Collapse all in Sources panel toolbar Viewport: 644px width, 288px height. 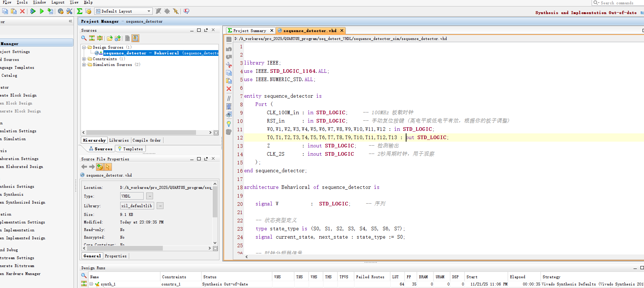point(92,38)
